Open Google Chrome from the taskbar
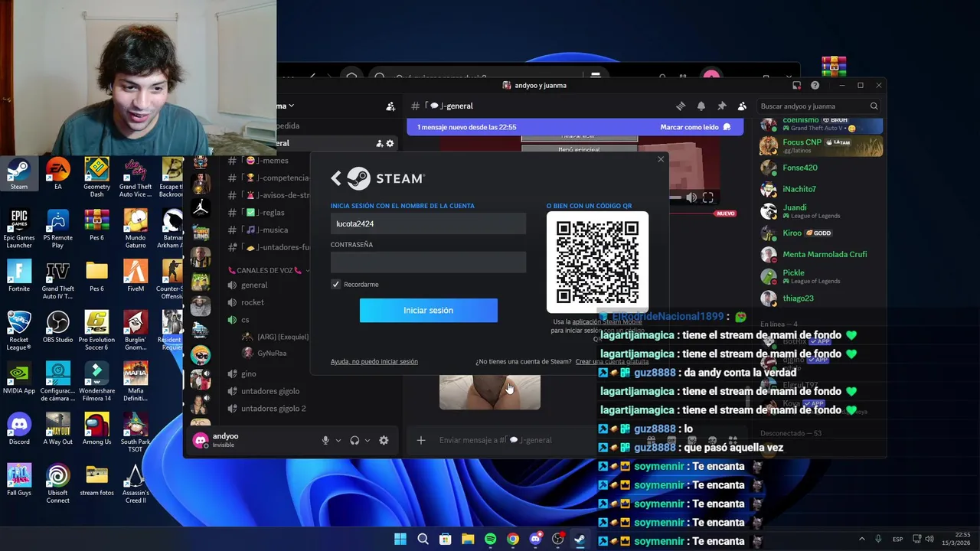 tap(512, 539)
